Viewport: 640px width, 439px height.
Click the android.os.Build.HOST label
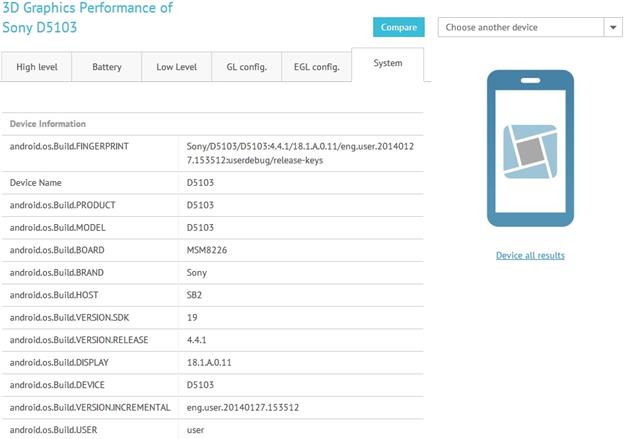[x=54, y=295]
